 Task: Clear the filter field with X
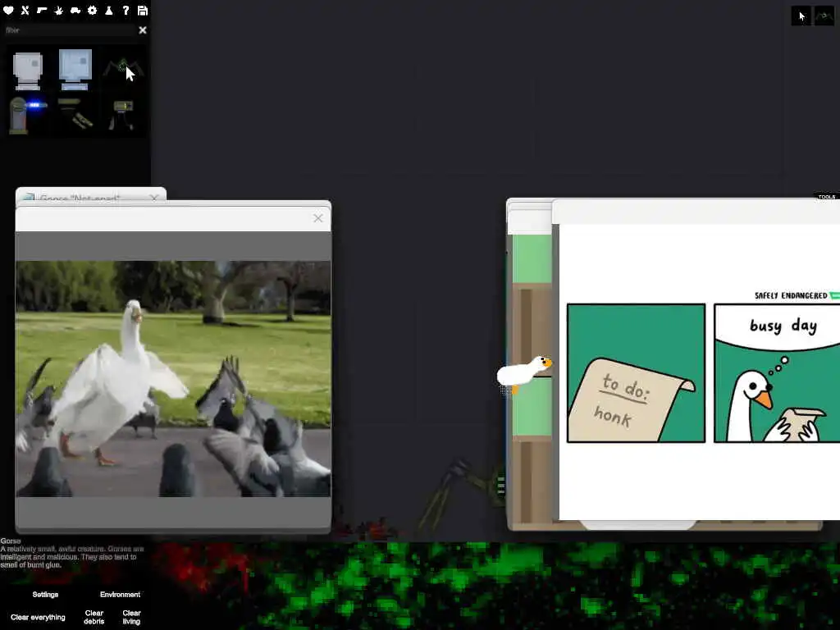pos(143,30)
